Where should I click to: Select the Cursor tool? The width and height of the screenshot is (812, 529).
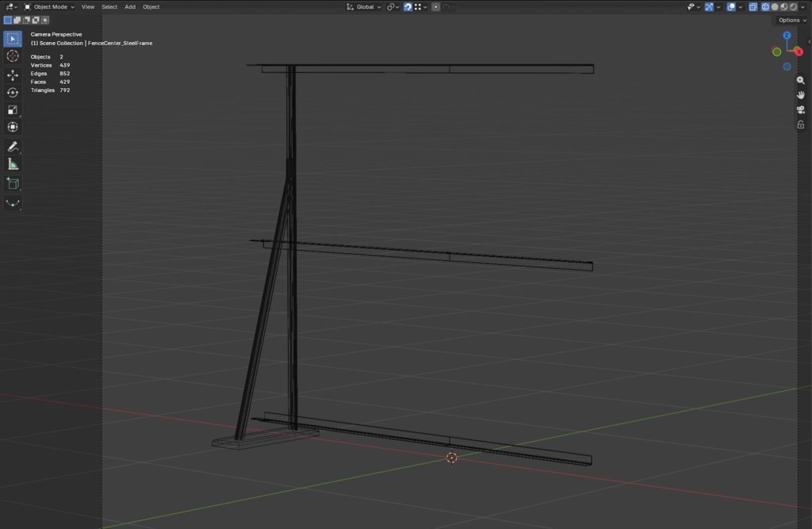pos(13,56)
